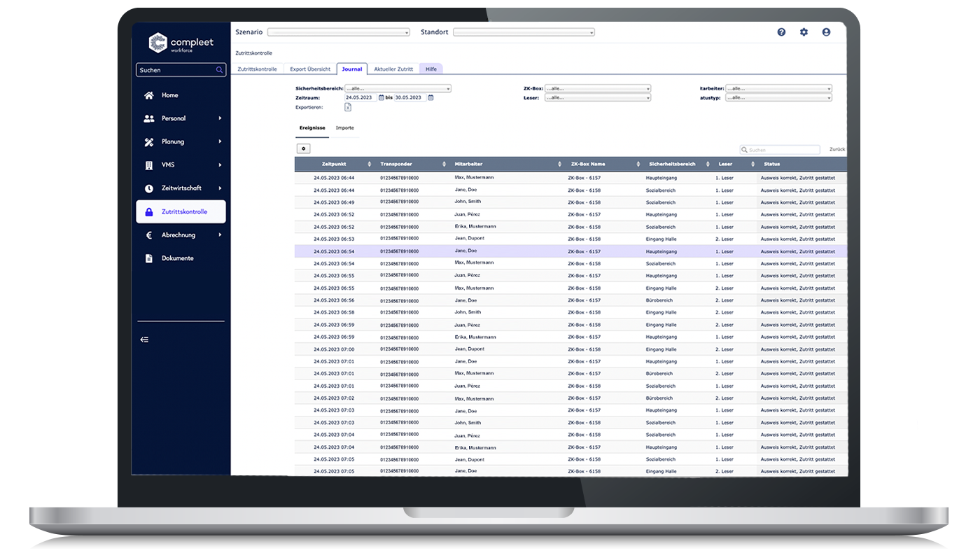Open the Zeitwirtschaft clock icon

[148, 188]
